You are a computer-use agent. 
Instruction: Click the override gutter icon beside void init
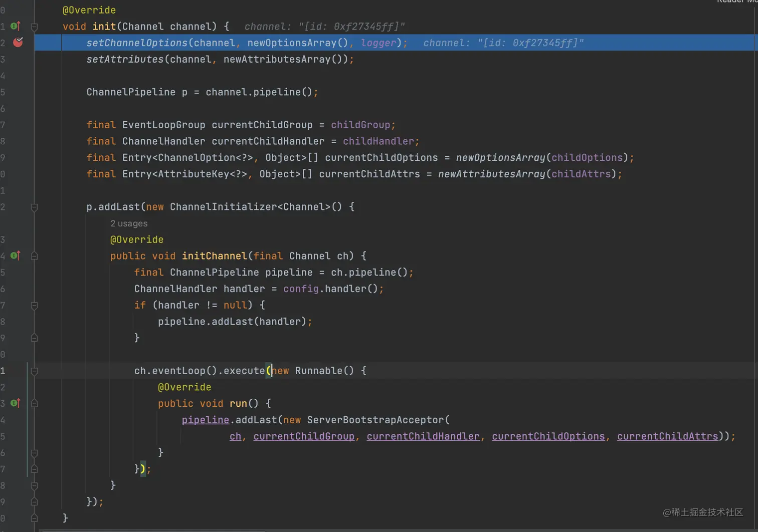tap(16, 26)
